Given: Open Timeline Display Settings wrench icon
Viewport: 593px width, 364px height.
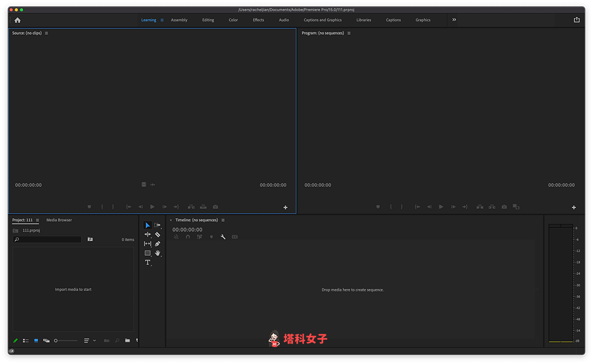Looking at the screenshot, I should 223,237.
